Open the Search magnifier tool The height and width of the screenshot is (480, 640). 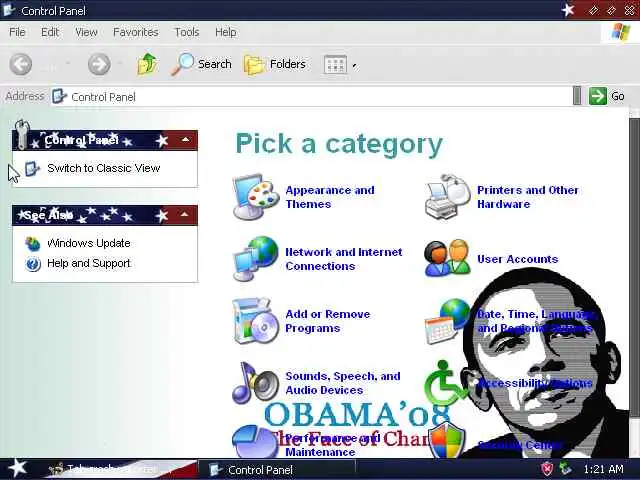[201, 64]
